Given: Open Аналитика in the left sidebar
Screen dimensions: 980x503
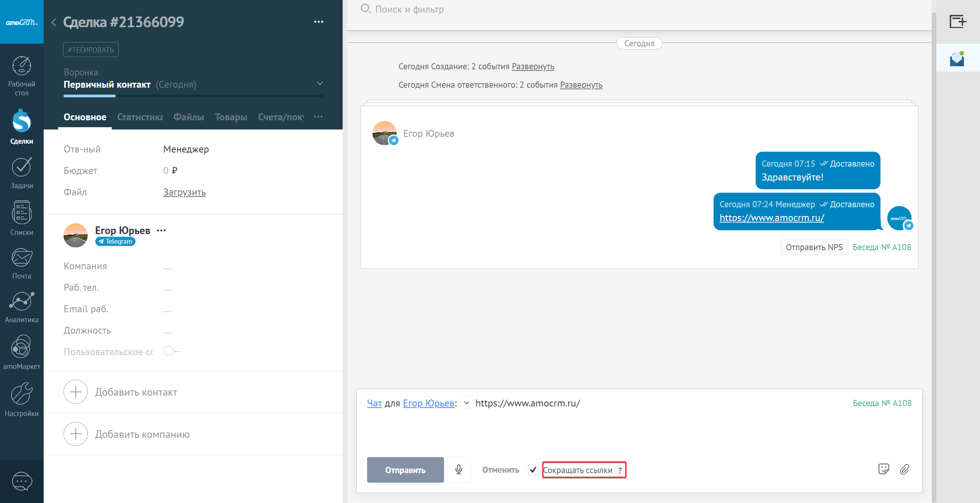Looking at the screenshot, I should [x=21, y=307].
